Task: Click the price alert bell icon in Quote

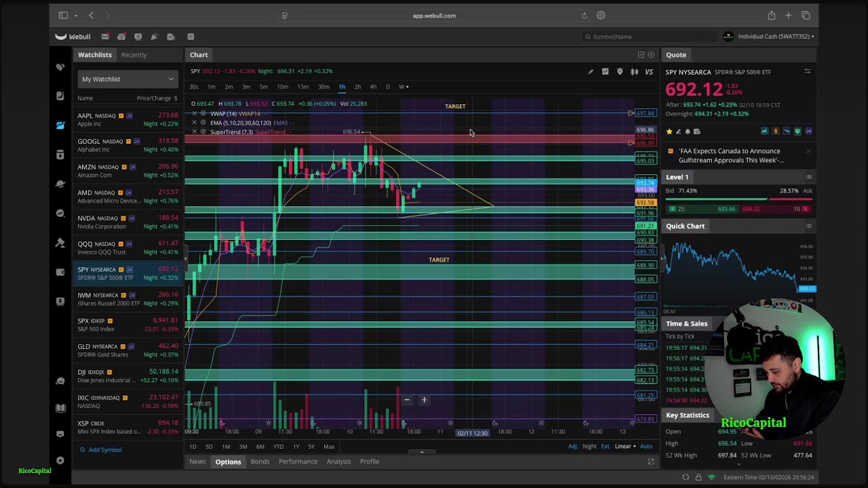Action: click(688, 131)
